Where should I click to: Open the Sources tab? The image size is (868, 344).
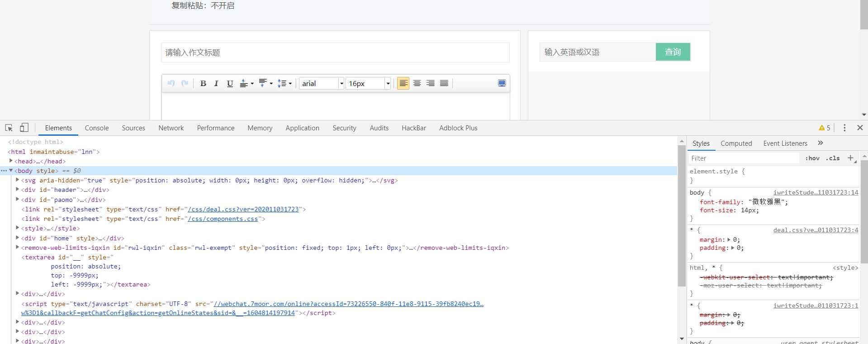click(133, 128)
